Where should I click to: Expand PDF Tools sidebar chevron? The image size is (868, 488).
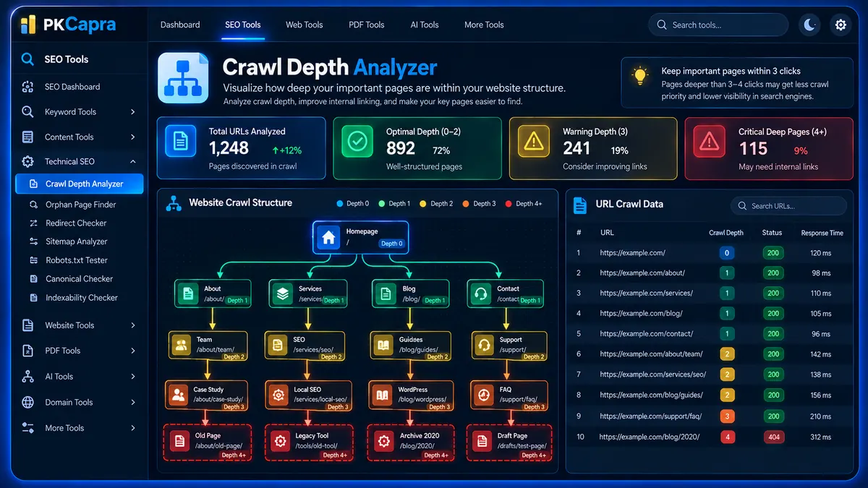pyautogui.click(x=133, y=351)
